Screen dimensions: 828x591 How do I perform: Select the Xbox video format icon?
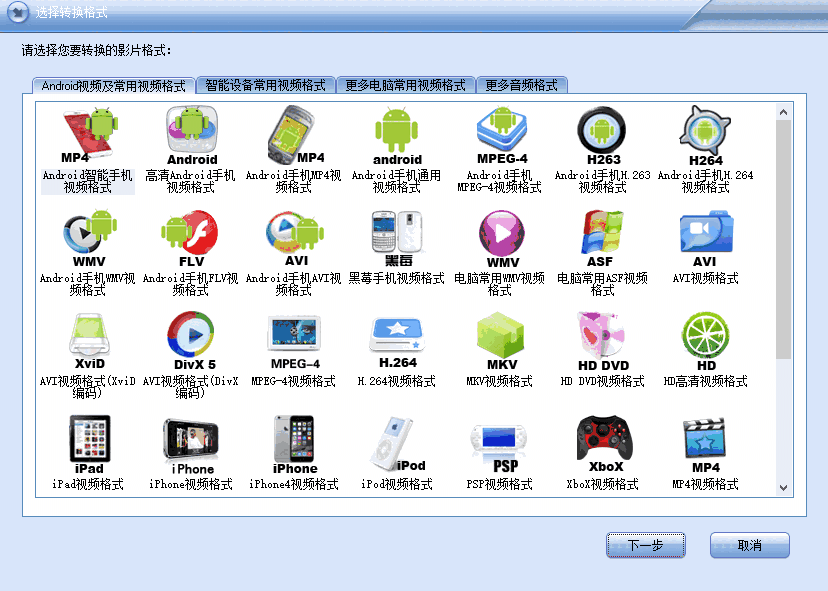pyautogui.click(x=603, y=442)
